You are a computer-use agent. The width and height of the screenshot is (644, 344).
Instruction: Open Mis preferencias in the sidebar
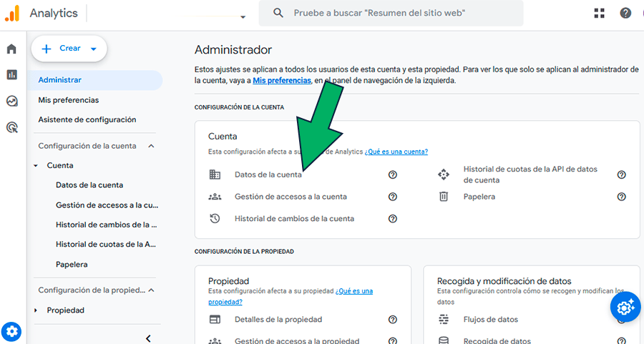pyautogui.click(x=69, y=99)
